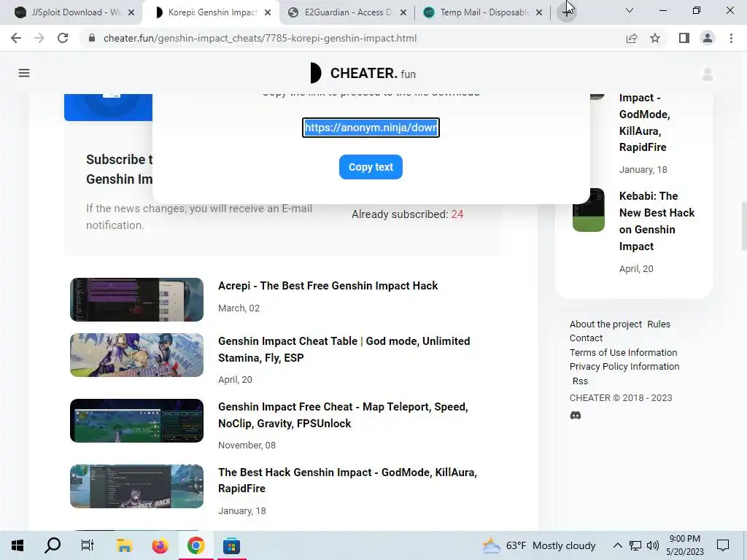Image resolution: width=747 pixels, height=560 pixels.
Task: Click Chrome icon on taskbar
Action: tap(196, 545)
